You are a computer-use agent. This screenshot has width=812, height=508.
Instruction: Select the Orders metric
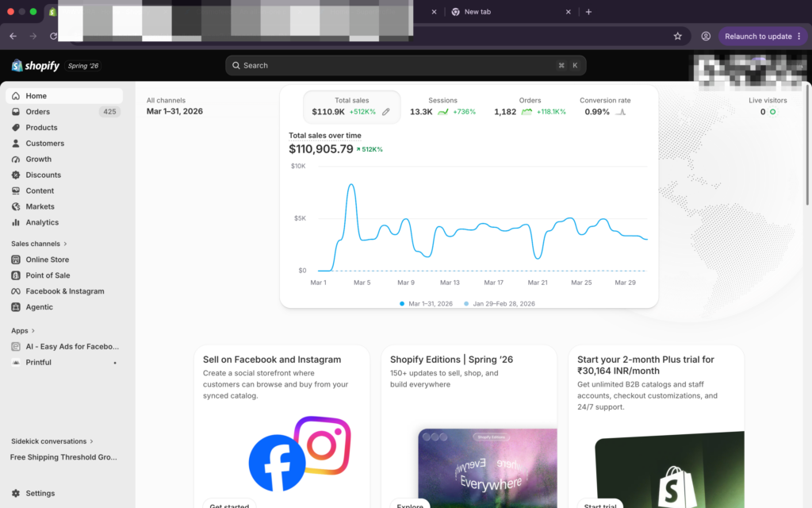pyautogui.click(x=530, y=107)
